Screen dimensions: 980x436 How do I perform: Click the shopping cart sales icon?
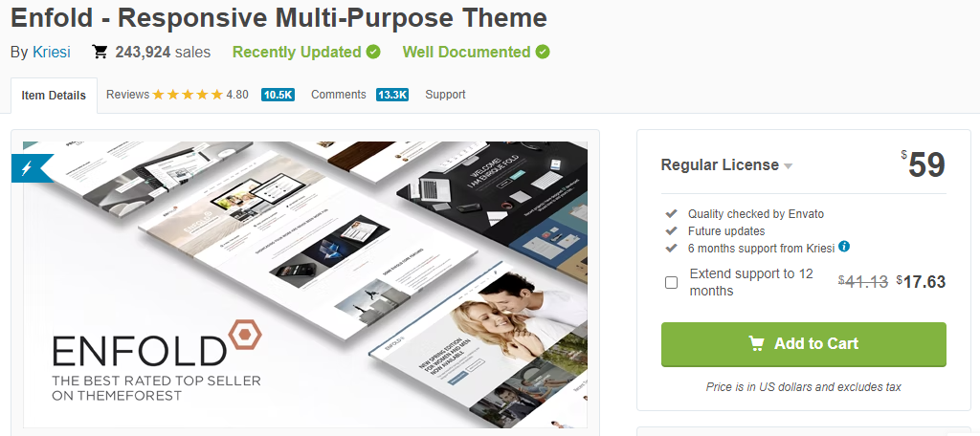pos(100,52)
